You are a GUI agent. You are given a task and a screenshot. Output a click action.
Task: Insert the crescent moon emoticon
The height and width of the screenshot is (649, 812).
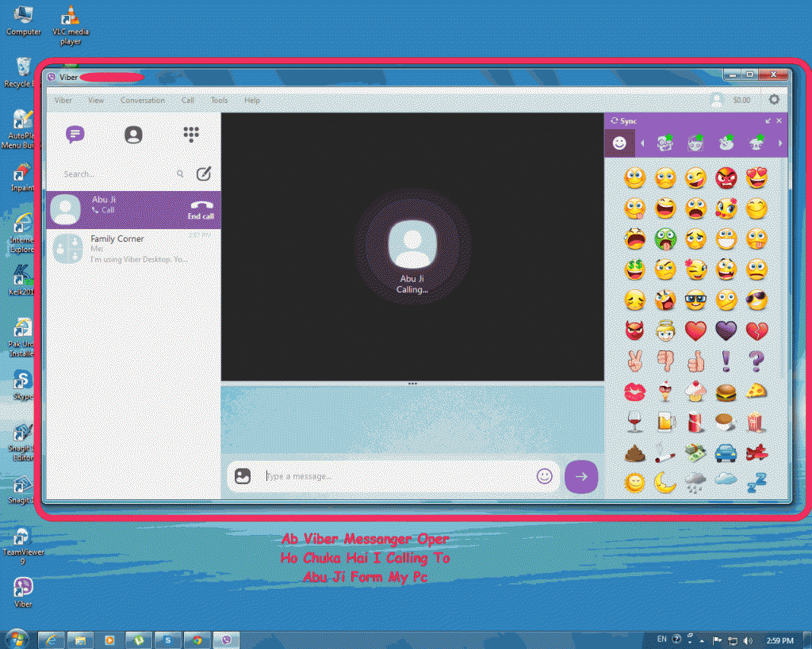coord(665,483)
